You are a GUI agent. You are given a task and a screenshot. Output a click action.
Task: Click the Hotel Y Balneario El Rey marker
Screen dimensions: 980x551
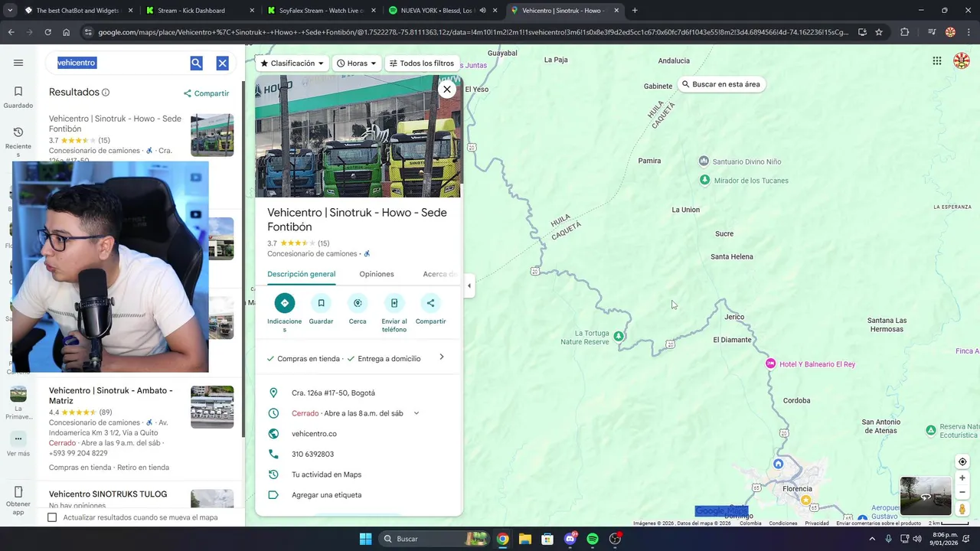[770, 364]
